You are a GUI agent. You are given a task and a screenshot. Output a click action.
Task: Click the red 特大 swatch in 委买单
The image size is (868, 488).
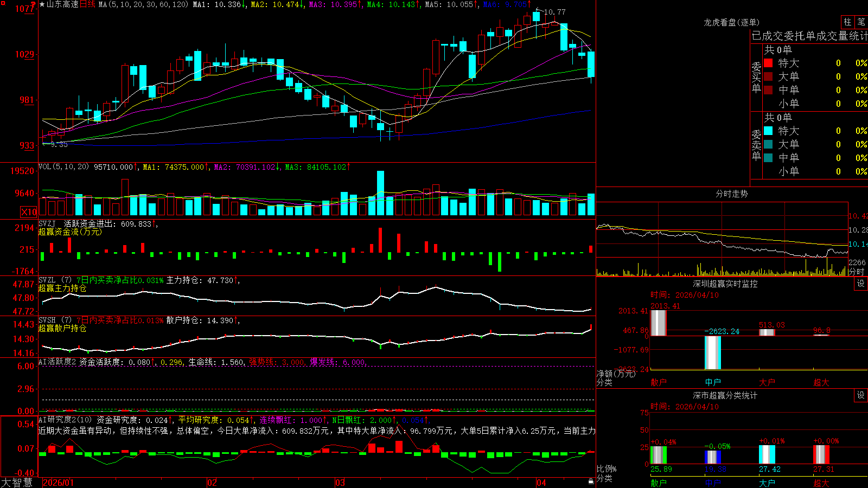tap(768, 63)
